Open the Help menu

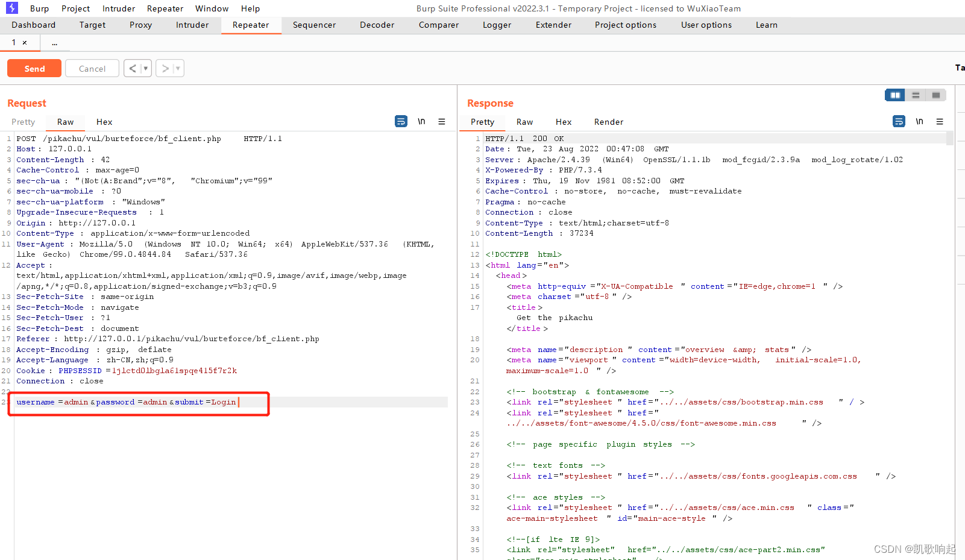tap(250, 8)
